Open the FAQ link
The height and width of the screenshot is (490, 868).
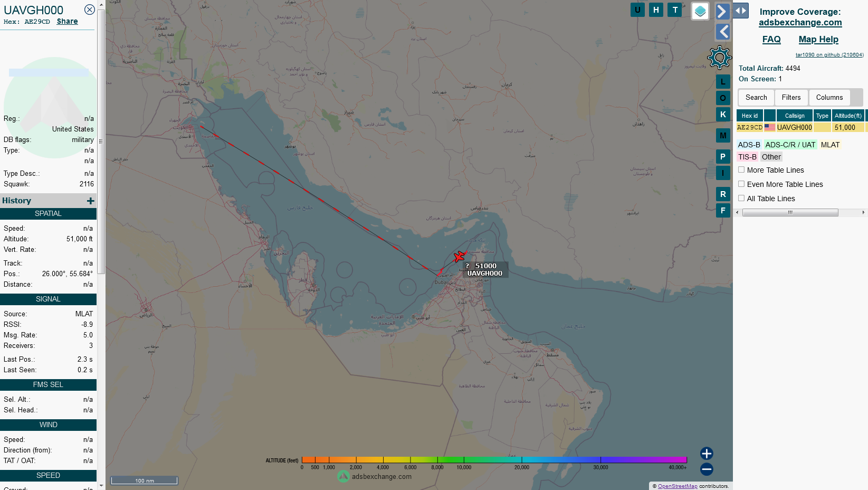point(771,40)
